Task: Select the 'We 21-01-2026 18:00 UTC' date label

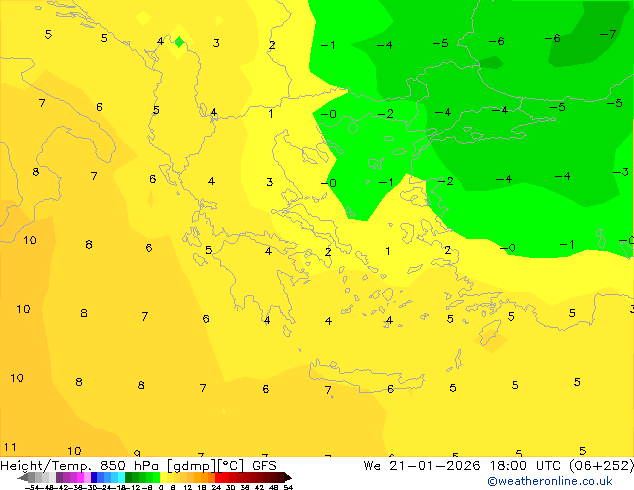Action: [462, 466]
